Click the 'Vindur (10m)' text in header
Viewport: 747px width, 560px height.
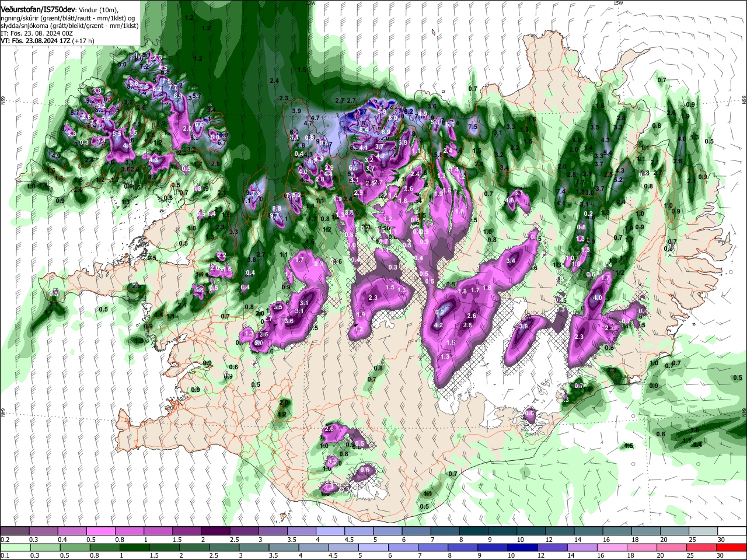tap(98, 10)
